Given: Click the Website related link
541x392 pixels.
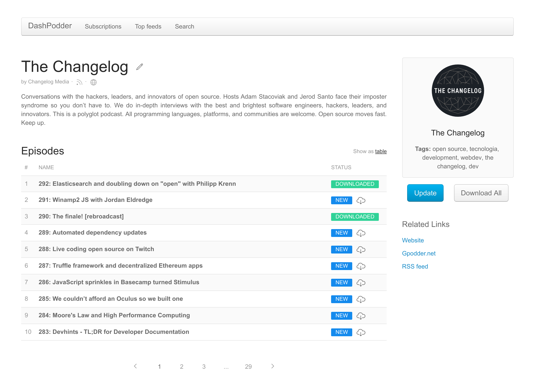Looking at the screenshot, I should 413,240.
